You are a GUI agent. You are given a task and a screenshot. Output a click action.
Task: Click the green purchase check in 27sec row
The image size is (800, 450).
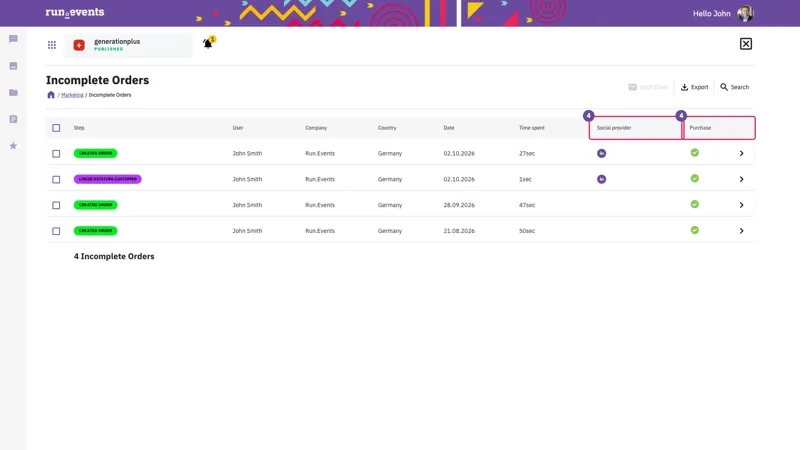694,153
